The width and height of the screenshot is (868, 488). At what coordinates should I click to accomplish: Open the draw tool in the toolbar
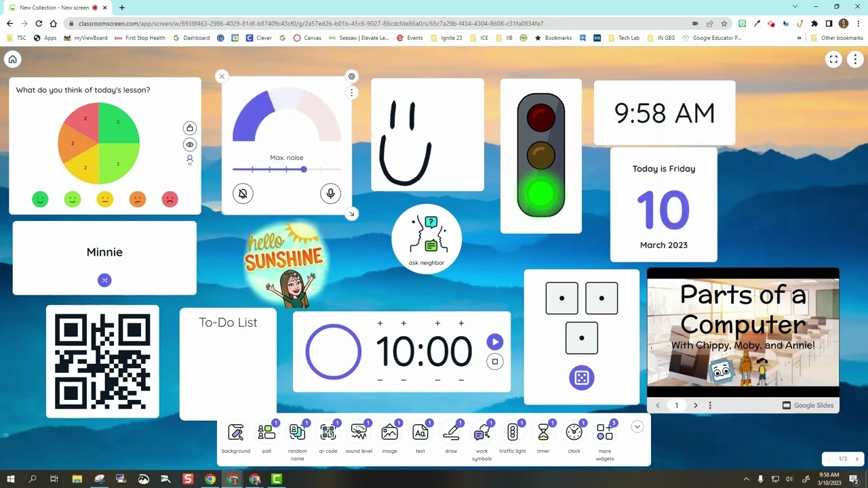[x=451, y=437]
